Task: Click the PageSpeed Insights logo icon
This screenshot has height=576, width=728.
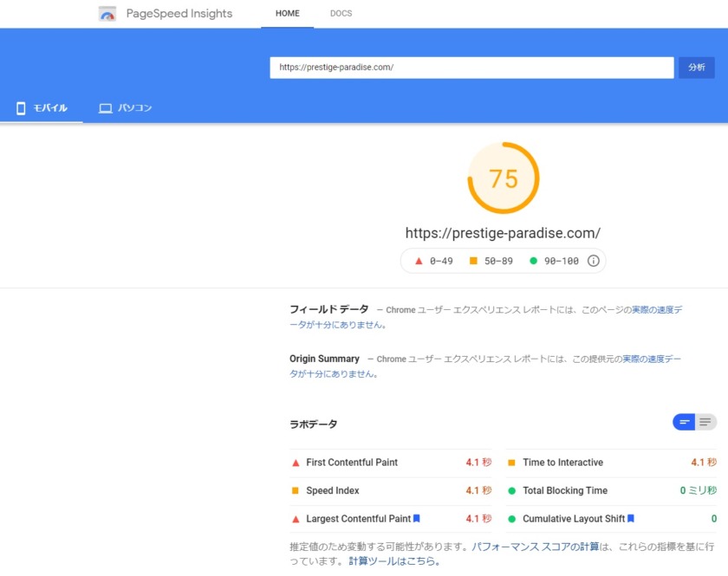Action: click(x=107, y=14)
